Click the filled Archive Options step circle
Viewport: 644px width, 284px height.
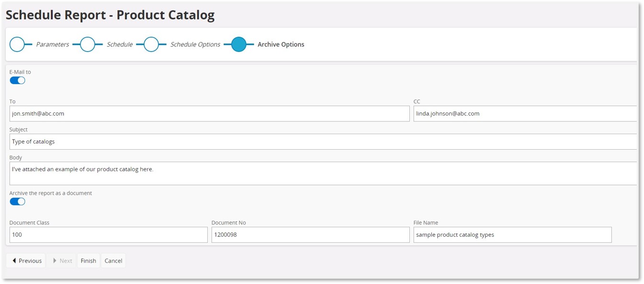238,44
